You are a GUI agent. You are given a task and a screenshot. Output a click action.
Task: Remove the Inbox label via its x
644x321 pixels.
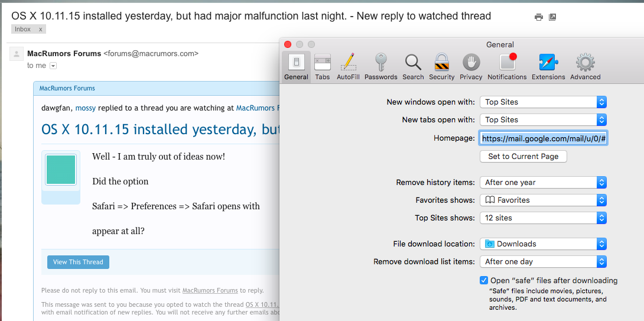[40, 29]
